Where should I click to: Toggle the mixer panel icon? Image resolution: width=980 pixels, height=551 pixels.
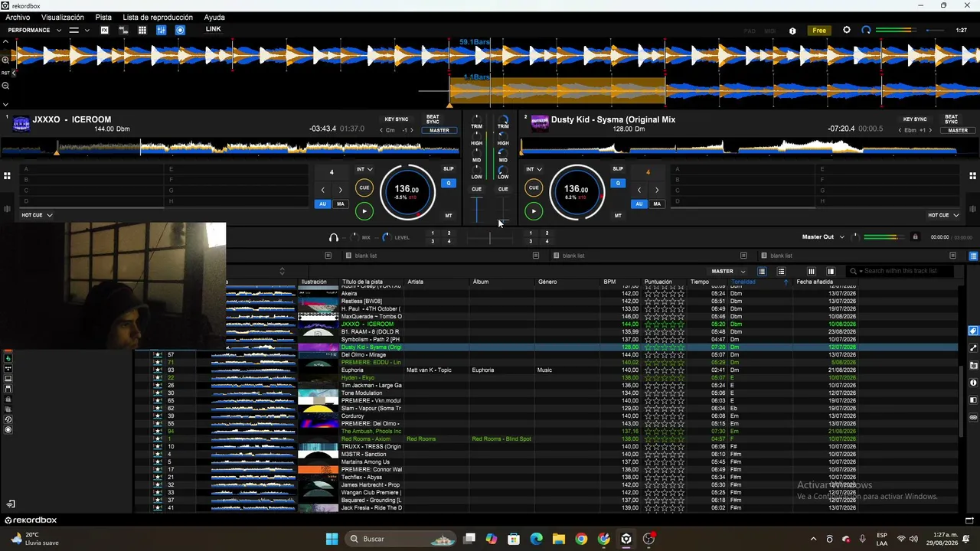162,30
